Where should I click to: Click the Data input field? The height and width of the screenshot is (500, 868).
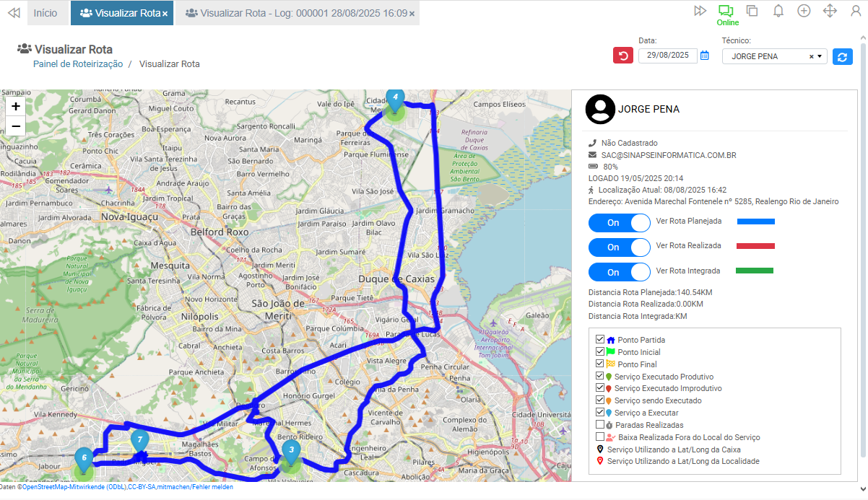click(667, 56)
